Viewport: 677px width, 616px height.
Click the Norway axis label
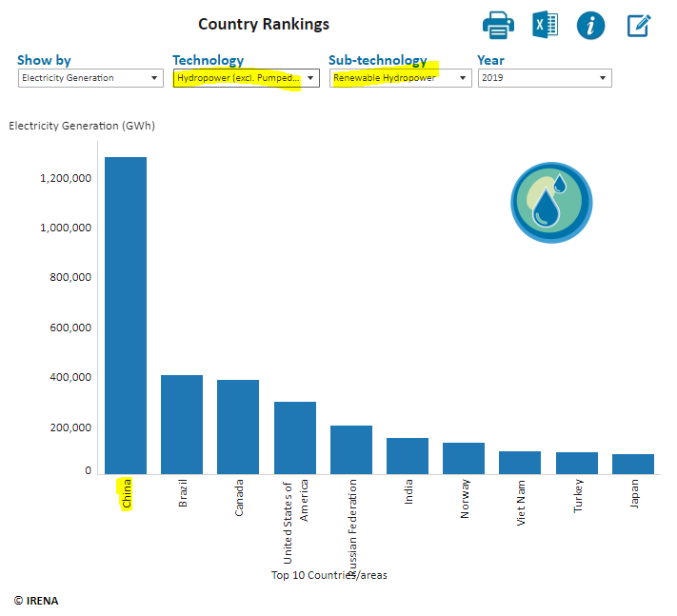465,499
